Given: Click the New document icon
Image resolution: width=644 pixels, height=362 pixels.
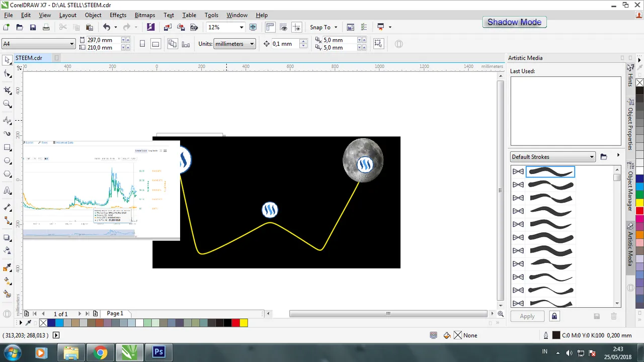Looking at the screenshot, I should [x=7, y=27].
